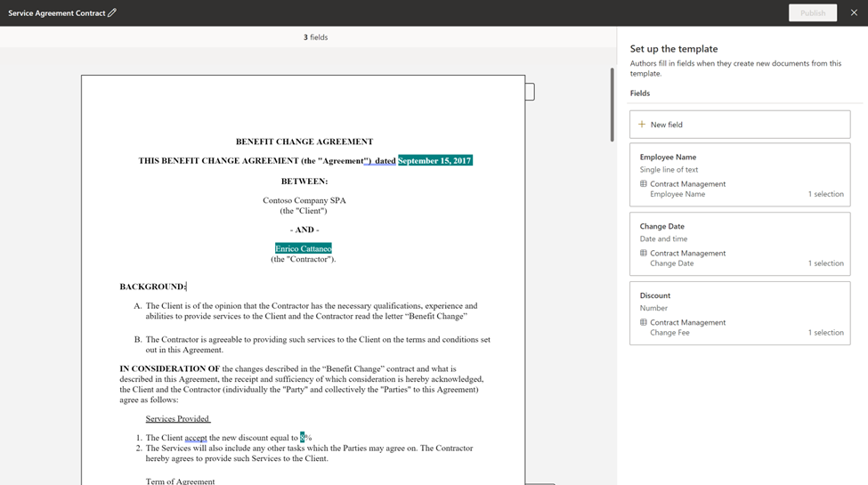This screenshot has width=868, height=485.
Task: Click the underlined Services Provided heading
Action: 178,419
